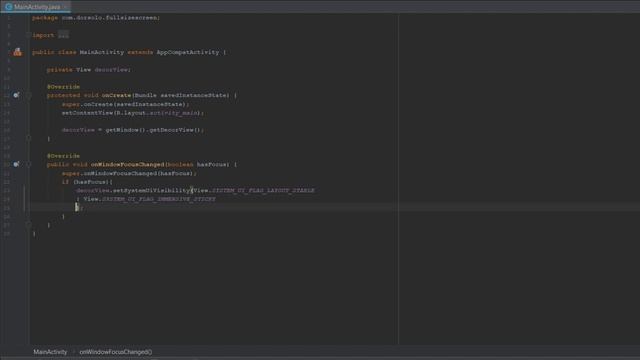Expand the folded import statements
Image resolution: width=640 pixels, height=360 pixels.
tap(29, 35)
